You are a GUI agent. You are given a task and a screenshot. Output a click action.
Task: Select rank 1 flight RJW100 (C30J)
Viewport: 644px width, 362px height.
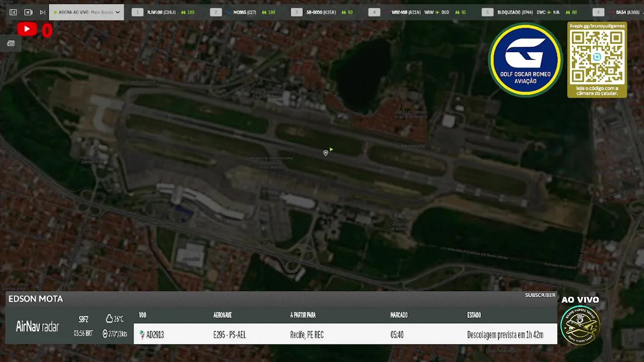click(x=162, y=12)
